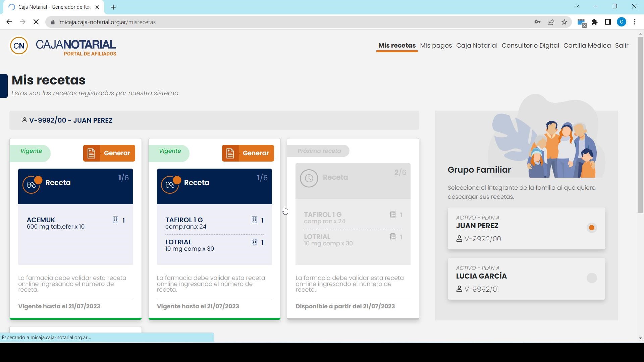Click the pill icon on TAFIROL vigente receta

[171, 184]
